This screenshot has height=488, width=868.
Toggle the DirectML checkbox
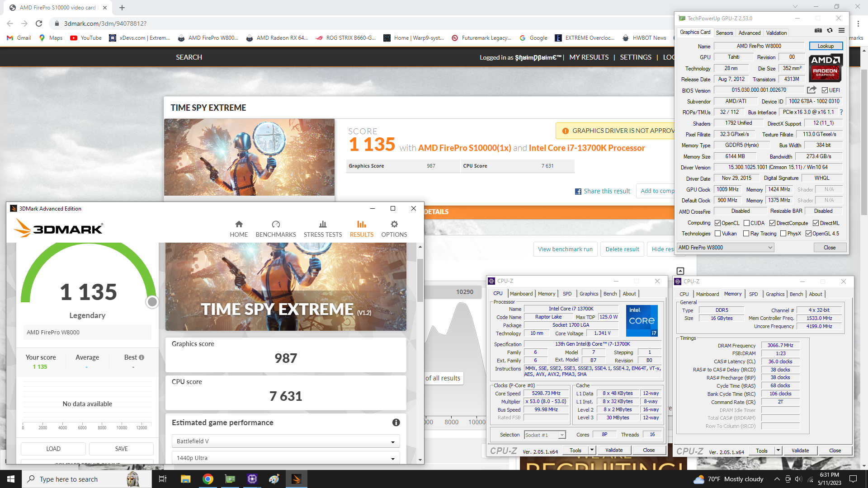[x=816, y=223]
